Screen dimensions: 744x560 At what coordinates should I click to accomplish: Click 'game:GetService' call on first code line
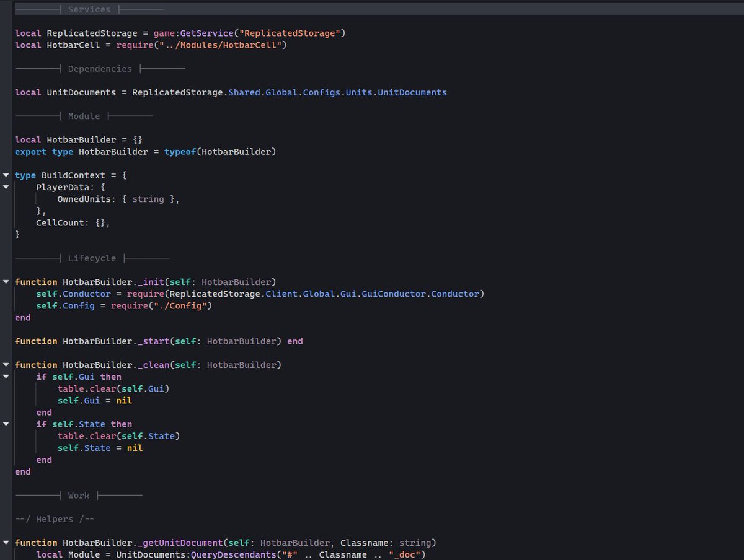(193, 33)
